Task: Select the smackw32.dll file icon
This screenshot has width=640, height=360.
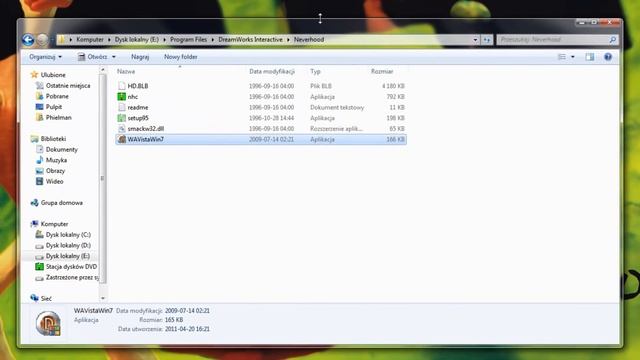Action: click(x=121, y=128)
